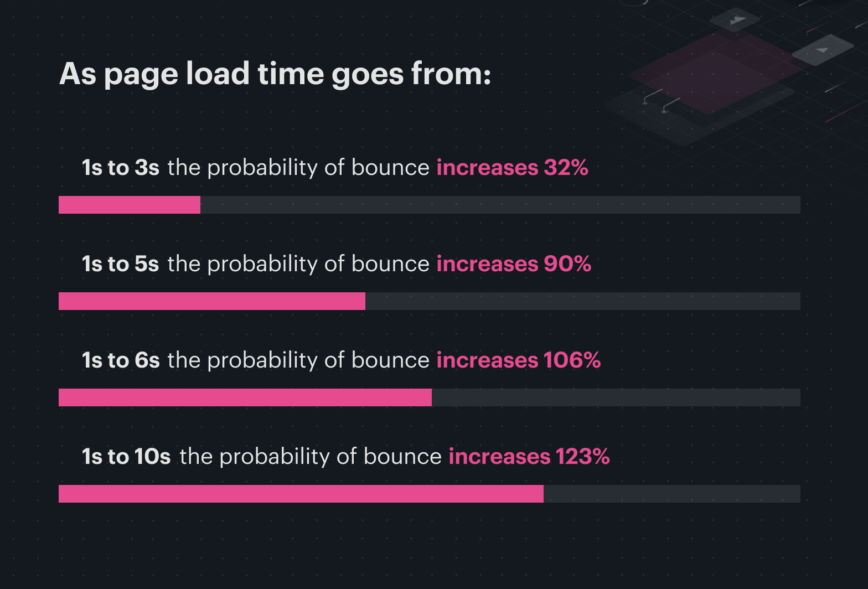Click the heading "As page load time goes from:"
The image size is (868, 589).
(x=275, y=74)
